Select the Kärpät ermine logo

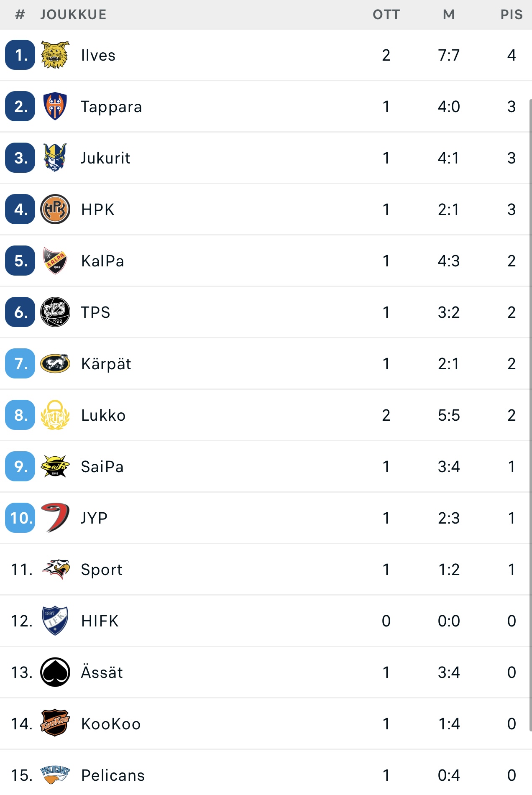pos(55,363)
